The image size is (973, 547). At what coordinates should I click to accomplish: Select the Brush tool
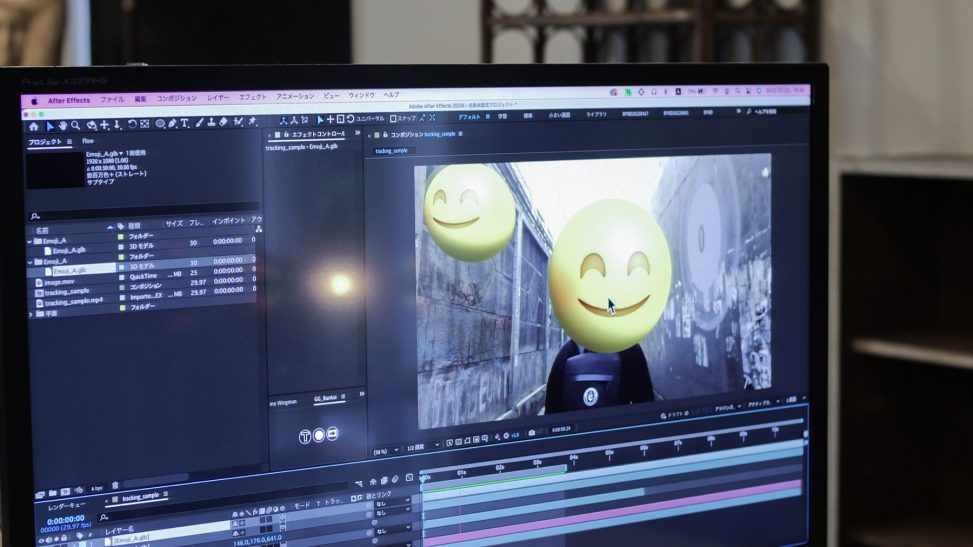tap(199, 123)
